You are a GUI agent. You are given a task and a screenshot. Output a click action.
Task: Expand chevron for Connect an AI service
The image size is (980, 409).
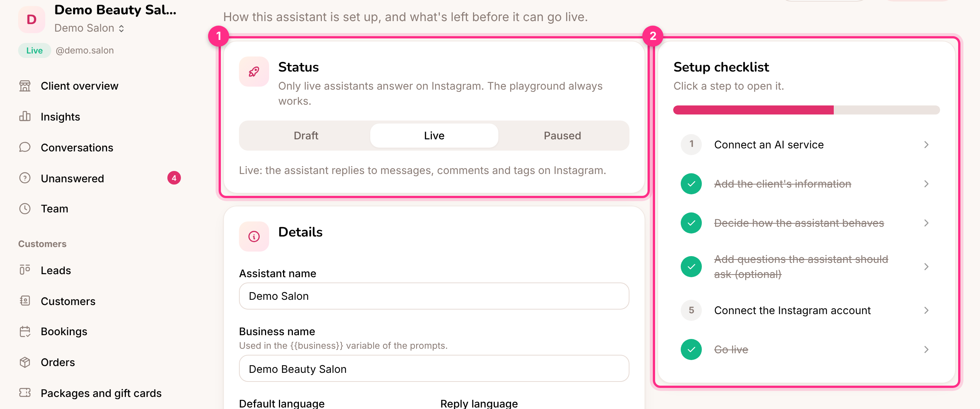[926, 145]
